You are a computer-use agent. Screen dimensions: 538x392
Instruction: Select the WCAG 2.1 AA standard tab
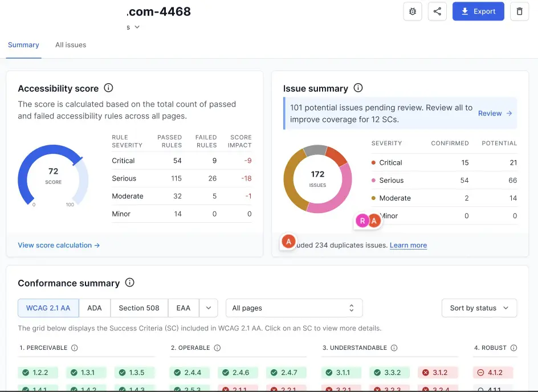(48, 308)
